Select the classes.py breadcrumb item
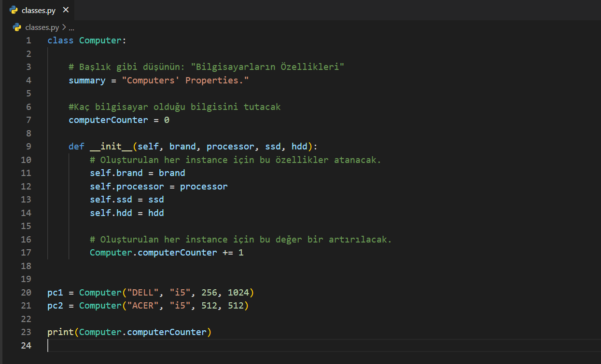The height and width of the screenshot is (364, 601). pyautogui.click(x=42, y=27)
